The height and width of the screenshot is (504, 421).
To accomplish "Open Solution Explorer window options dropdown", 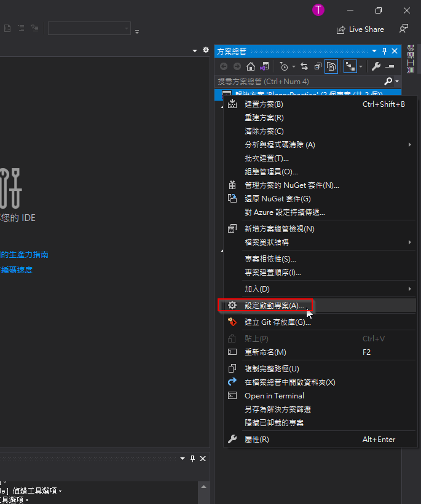I will tap(374, 51).
